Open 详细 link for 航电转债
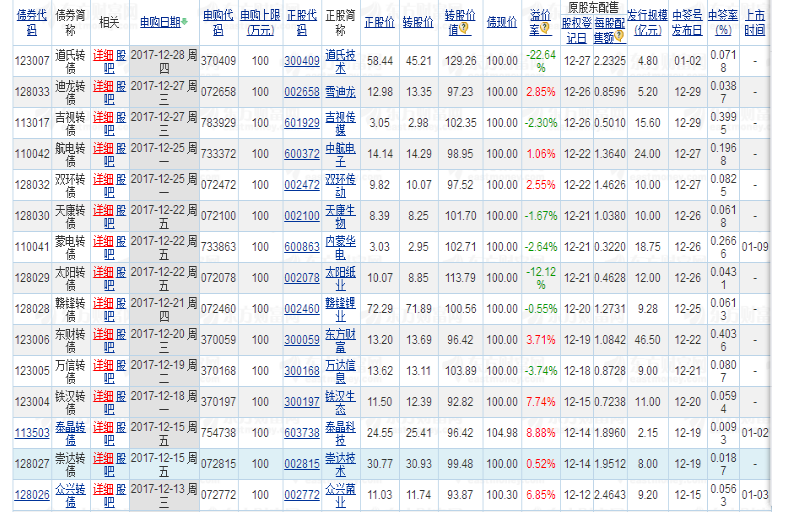The image size is (793, 529). pos(103,148)
